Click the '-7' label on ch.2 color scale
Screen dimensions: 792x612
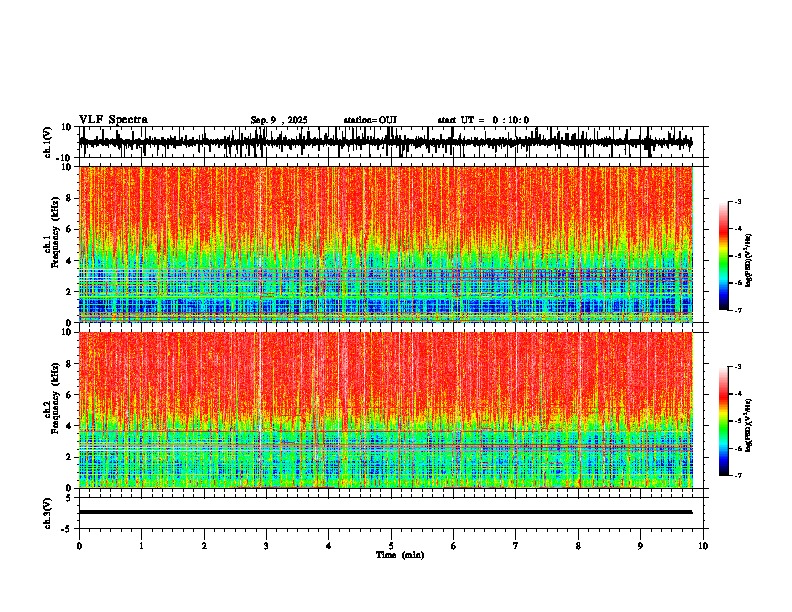(738, 476)
